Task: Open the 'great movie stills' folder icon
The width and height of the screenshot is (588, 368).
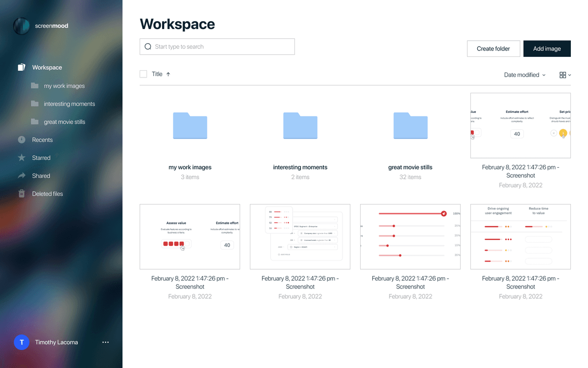Action: 410,126
